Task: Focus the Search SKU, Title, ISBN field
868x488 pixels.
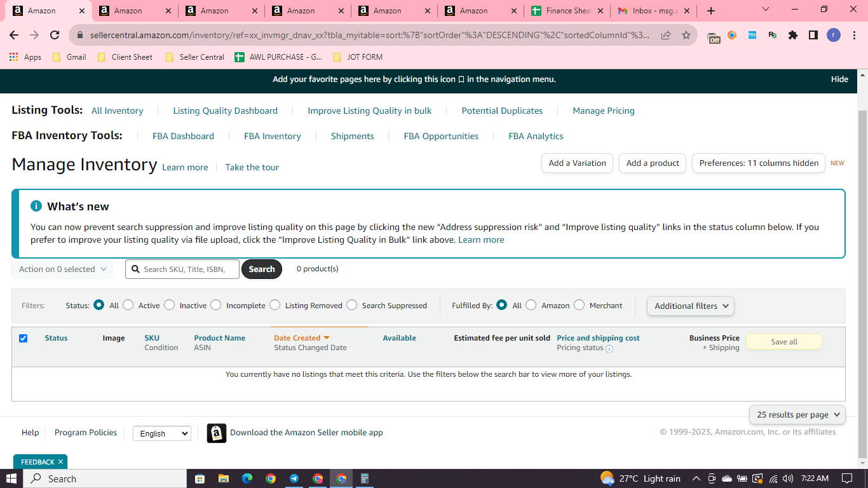Action: [x=182, y=269]
